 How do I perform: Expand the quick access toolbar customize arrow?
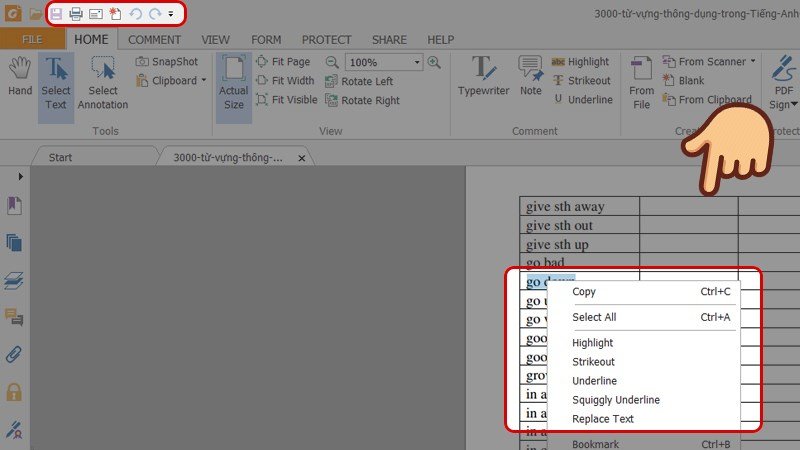pyautogui.click(x=171, y=14)
